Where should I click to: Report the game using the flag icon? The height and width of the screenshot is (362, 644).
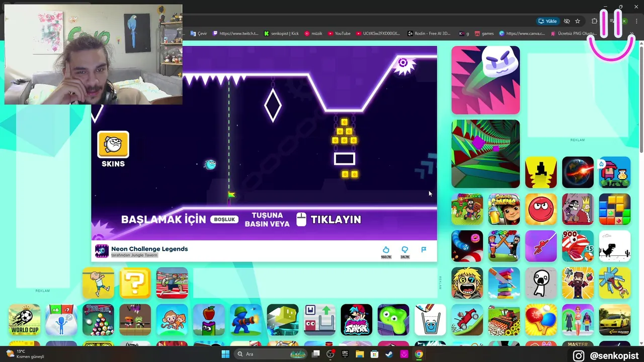(424, 249)
